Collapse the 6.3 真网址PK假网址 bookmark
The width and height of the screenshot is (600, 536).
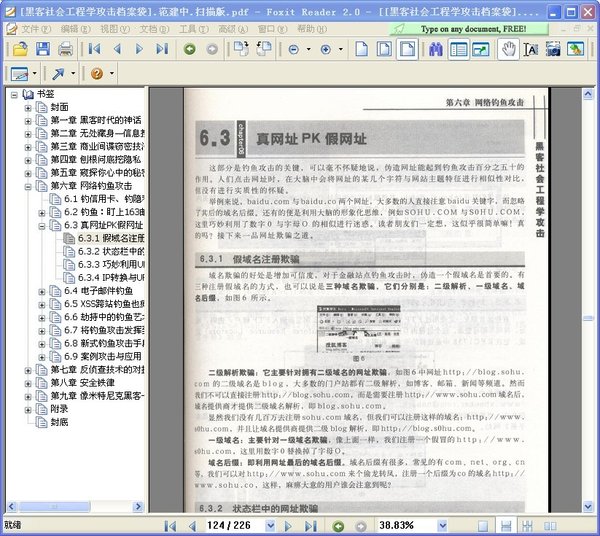[42, 226]
